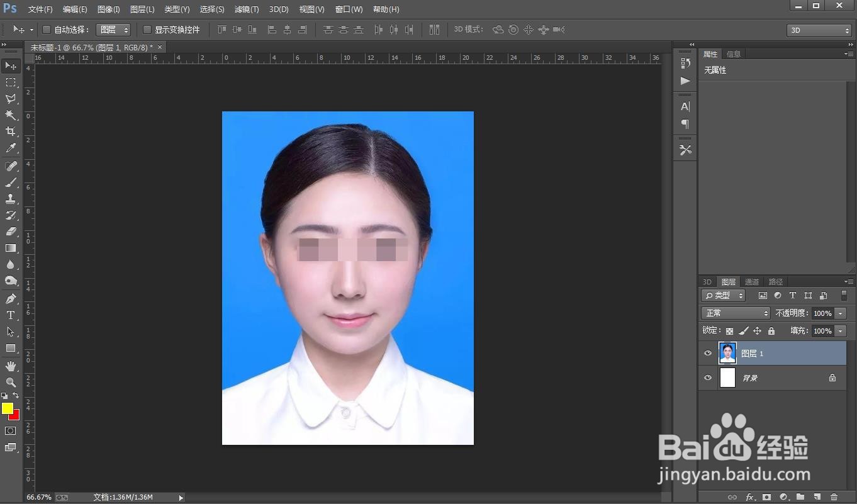Viewport: 857px width, 504px height.
Task: Click the delete layer trash icon
Action: point(834,497)
